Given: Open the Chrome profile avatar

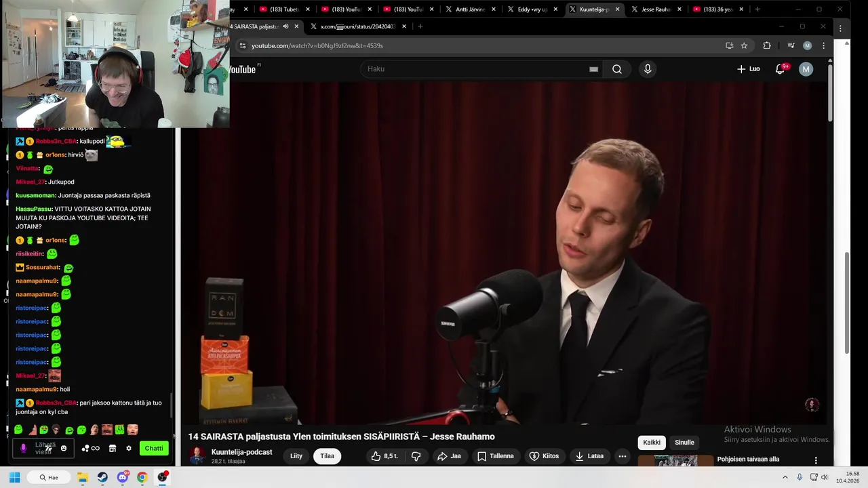Looking at the screenshot, I should coord(807,45).
